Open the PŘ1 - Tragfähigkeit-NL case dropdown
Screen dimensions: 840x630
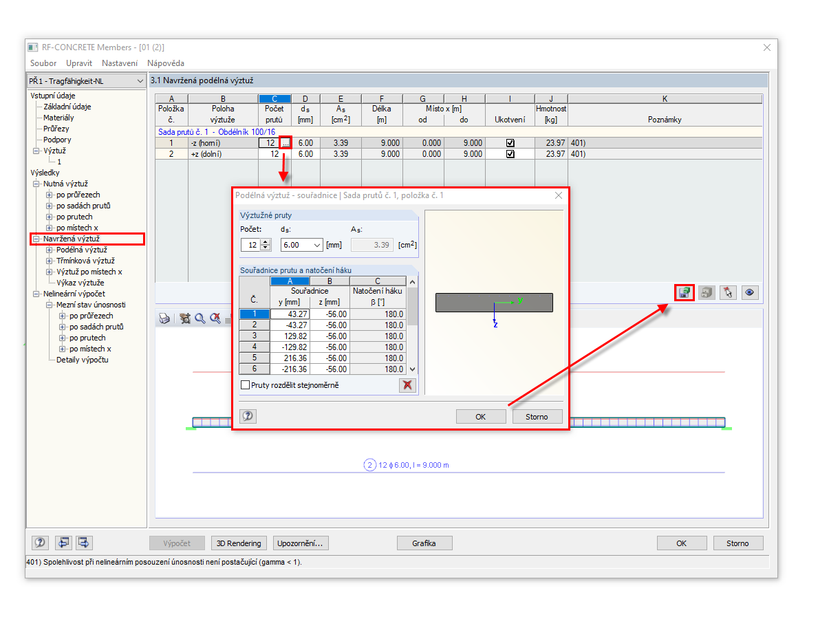(140, 81)
